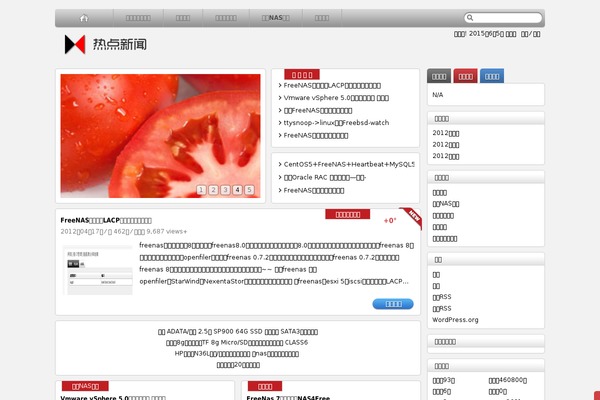
Task: Open the bold FreeNAS LACP post title
Action: click(106, 220)
